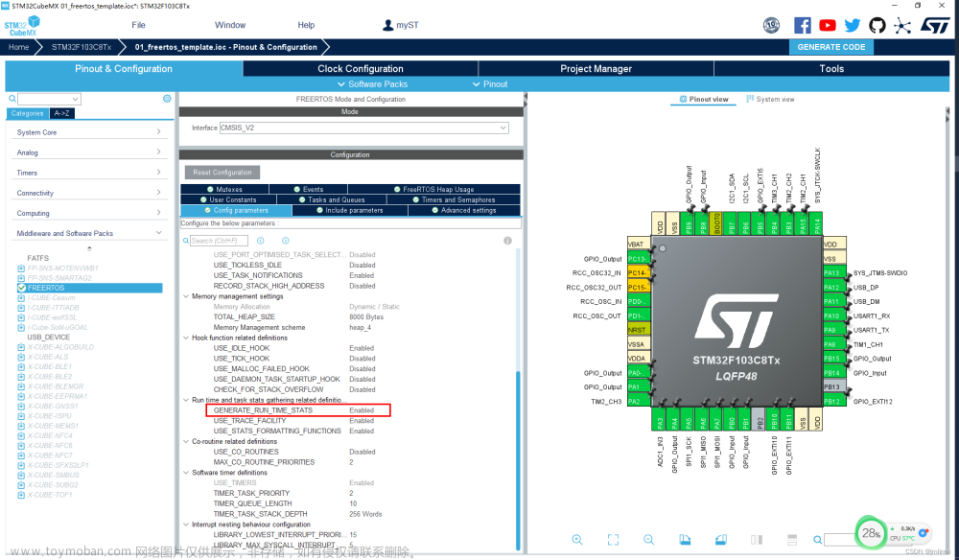Rotate the chip clockwise
Viewport: 959px width, 560px height.
point(685,539)
